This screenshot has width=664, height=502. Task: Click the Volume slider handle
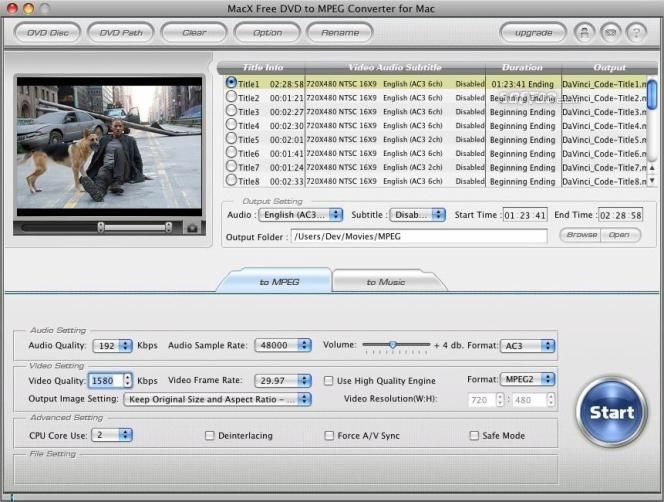[393, 345]
